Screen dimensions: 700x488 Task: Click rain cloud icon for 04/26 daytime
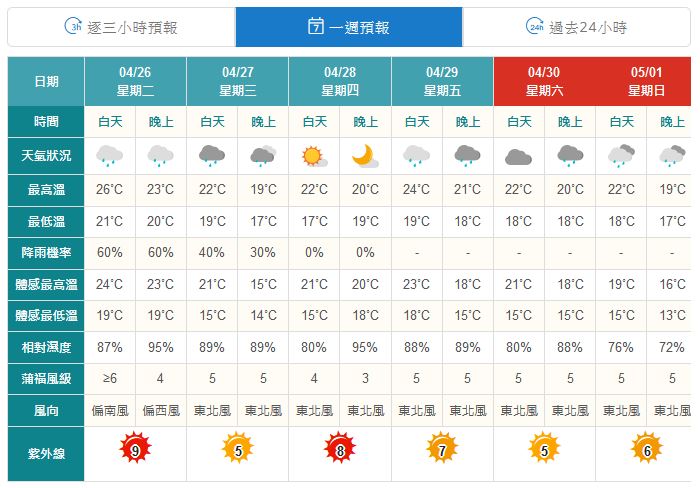109,156
